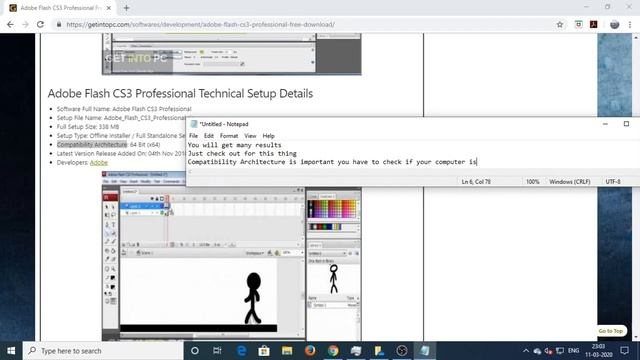
Task: Open the Notepad View menu
Action: (250, 136)
